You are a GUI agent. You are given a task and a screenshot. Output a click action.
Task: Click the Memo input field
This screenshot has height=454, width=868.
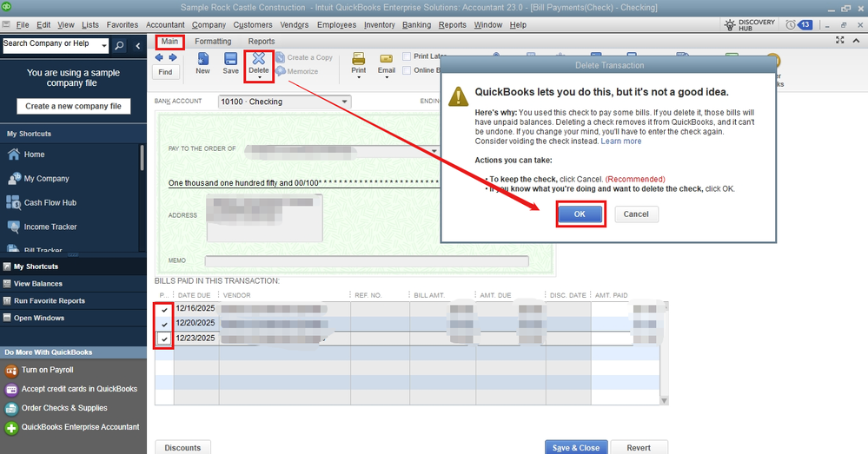(x=367, y=261)
